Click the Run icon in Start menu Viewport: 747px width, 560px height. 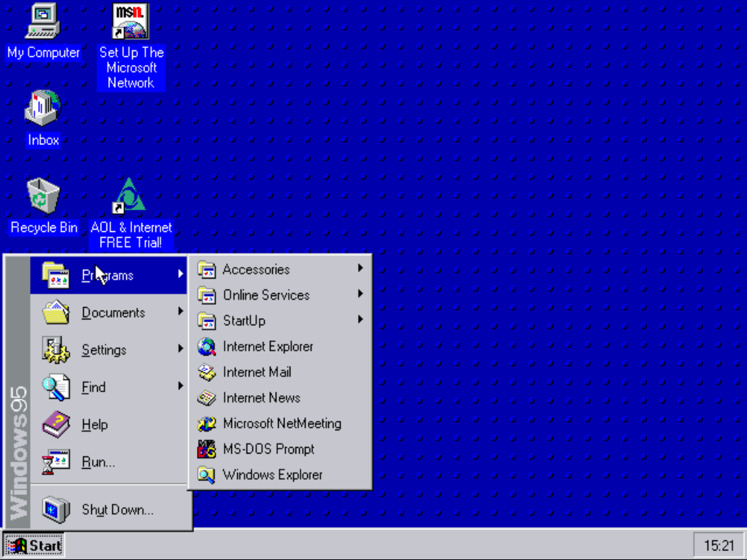pyautogui.click(x=55, y=462)
